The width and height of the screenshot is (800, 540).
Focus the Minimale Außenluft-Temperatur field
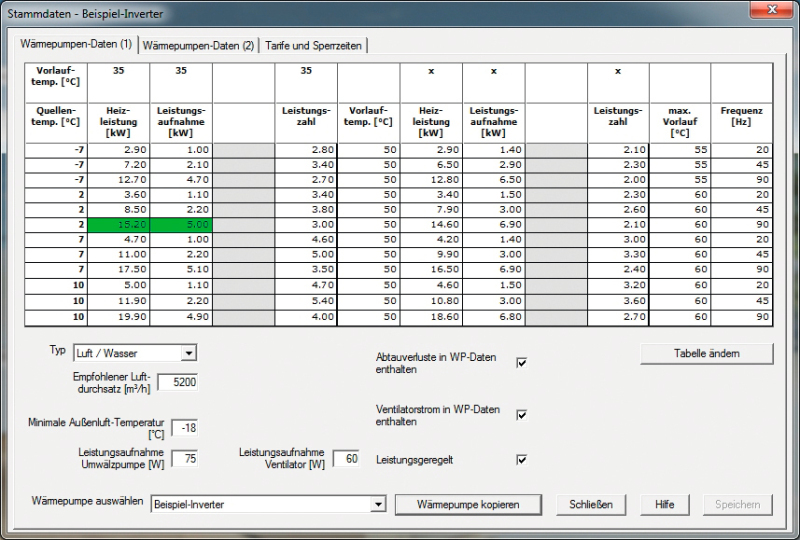pyautogui.click(x=184, y=428)
